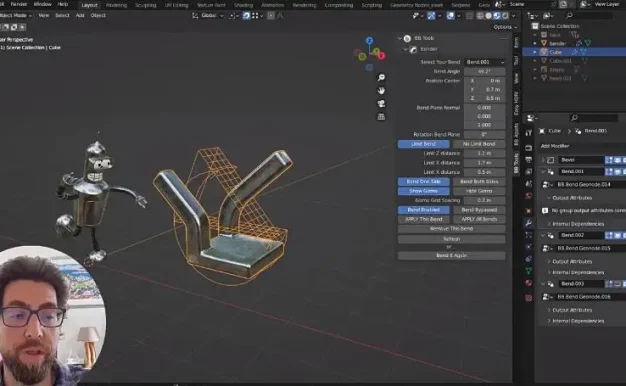Select material preview viewport shading
Image resolution: width=626 pixels, height=386 pixels.
pos(497,16)
